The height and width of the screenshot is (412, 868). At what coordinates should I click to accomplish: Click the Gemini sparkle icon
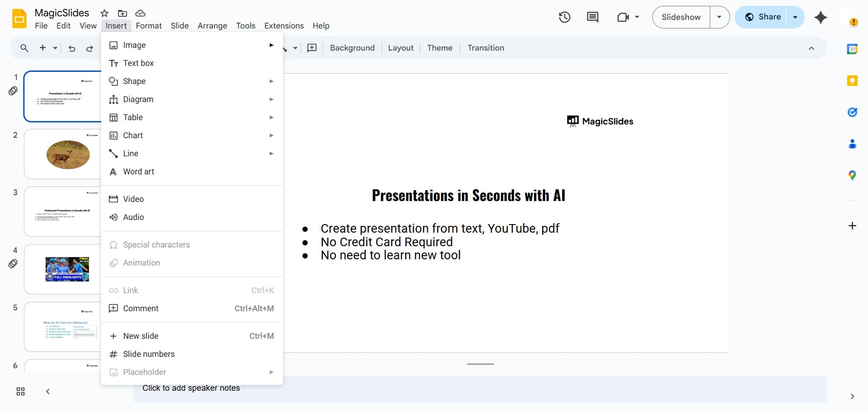coord(821,17)
